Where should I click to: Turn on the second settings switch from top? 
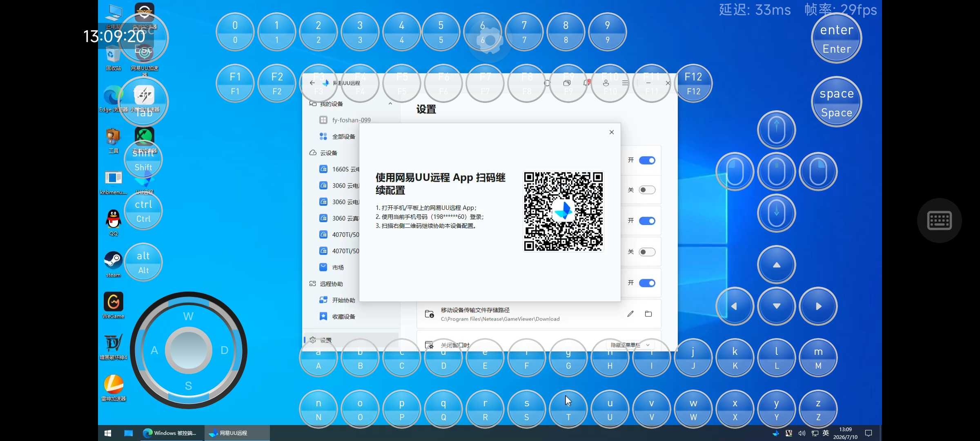(x=647, y=190)
